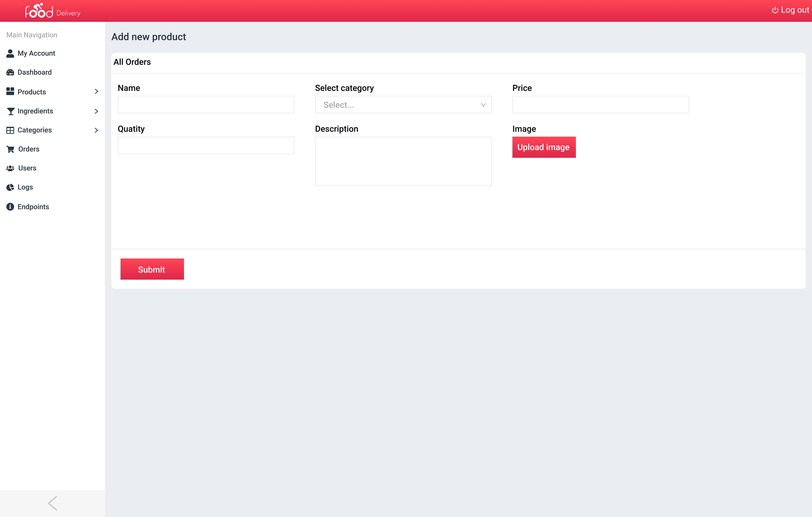Viewport: 812px width, 517px height.
Task: Click the Food Delivery logo
Action: [x=53, y=10]
